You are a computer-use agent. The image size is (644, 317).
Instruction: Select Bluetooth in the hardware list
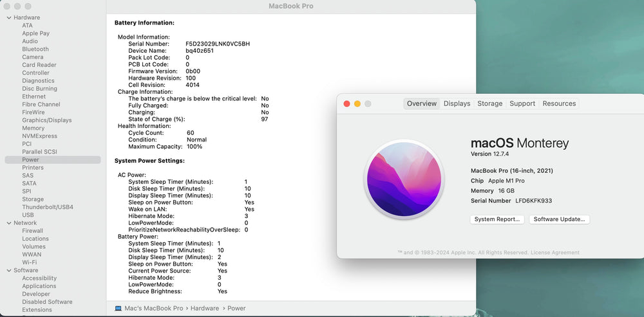35,50
